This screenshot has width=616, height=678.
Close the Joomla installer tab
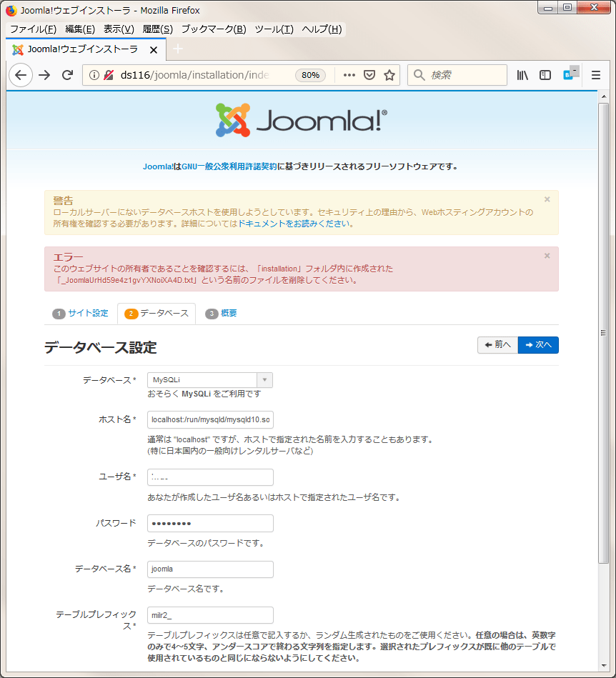153,50
